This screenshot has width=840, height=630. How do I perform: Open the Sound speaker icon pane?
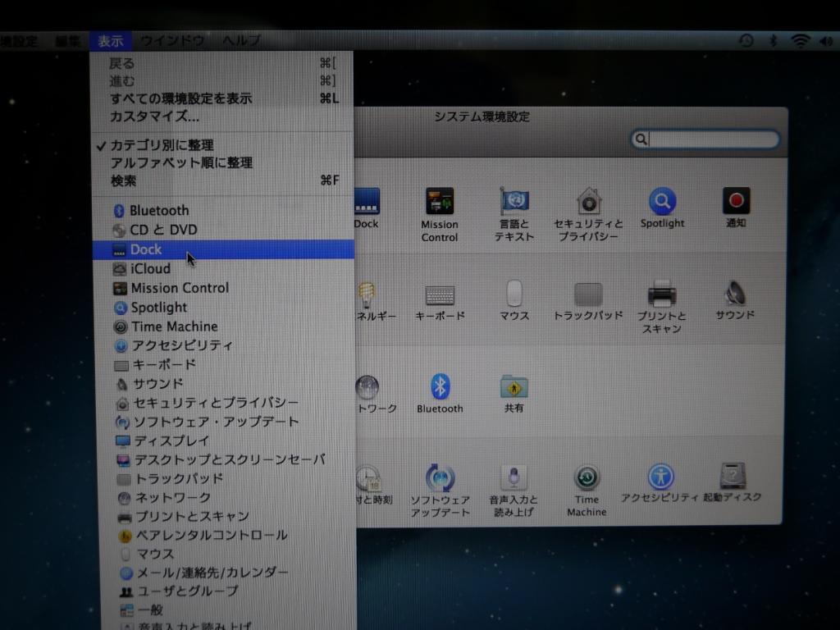734,294
